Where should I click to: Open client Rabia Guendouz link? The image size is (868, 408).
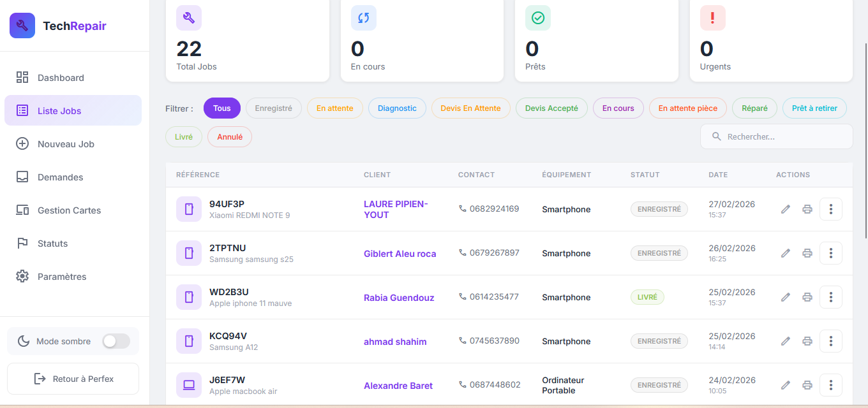tap(399, 298)
